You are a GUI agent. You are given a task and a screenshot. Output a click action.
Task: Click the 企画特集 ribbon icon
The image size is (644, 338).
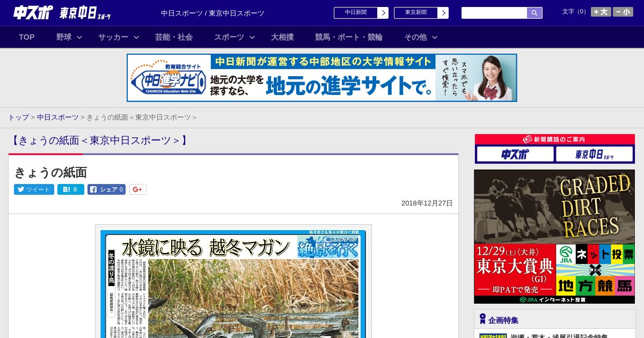[482, 319]
